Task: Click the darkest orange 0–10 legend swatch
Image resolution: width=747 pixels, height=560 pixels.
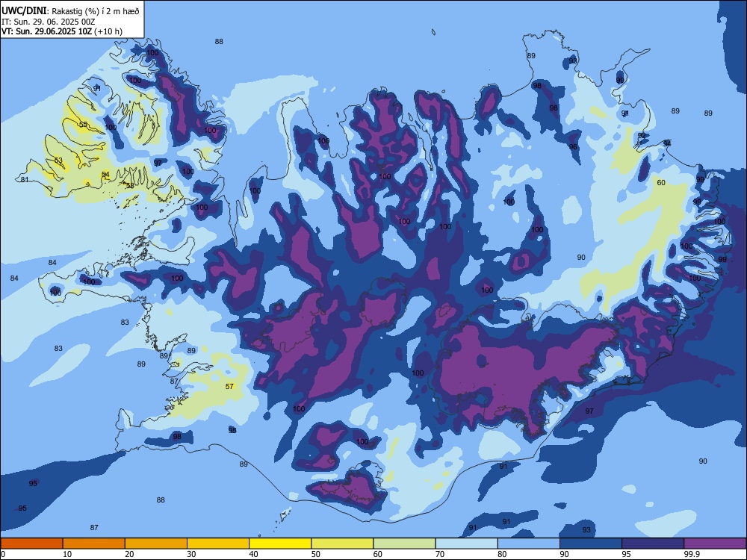Action: [31, 544]
